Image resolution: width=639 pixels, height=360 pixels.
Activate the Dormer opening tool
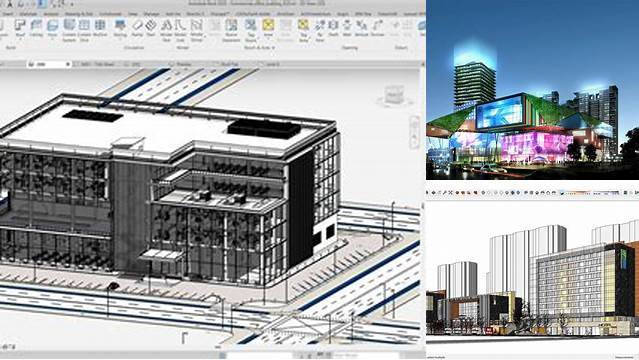377,29
